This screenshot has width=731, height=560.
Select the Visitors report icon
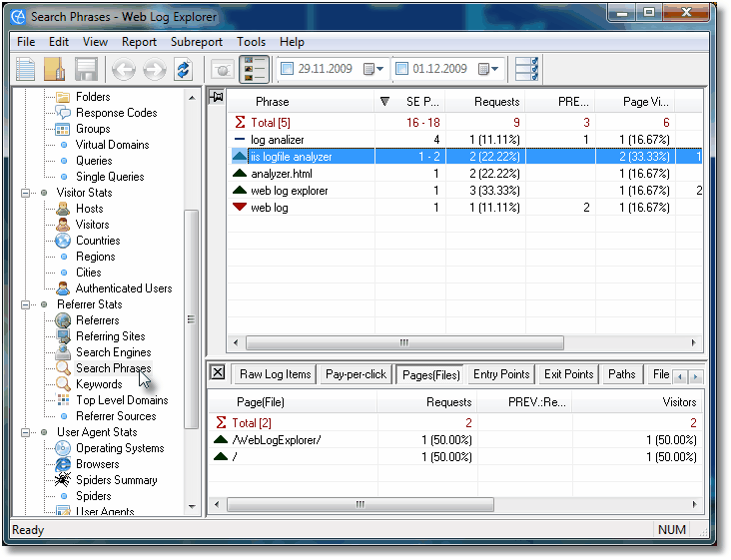coord(63,225)
